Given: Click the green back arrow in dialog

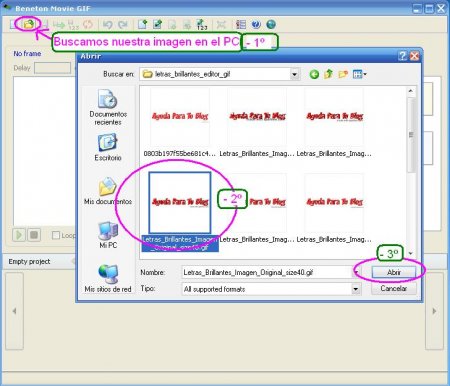Looking at the screenshot, I should click(x=314, y=74).
